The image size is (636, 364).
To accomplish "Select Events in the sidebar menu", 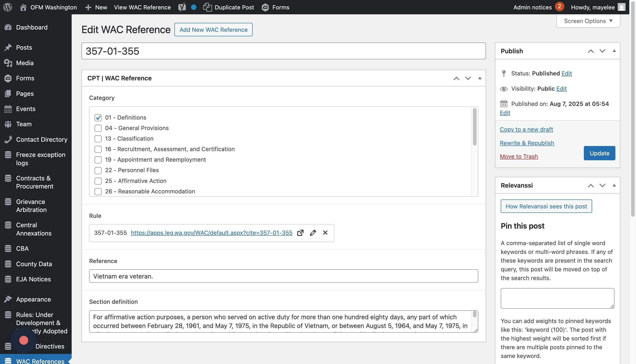I will click(26, 109).
